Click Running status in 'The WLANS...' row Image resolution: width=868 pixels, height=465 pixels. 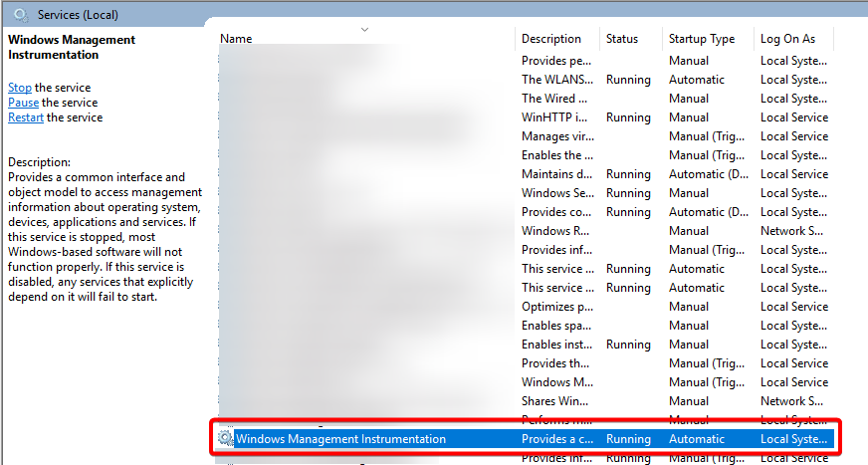628,80
